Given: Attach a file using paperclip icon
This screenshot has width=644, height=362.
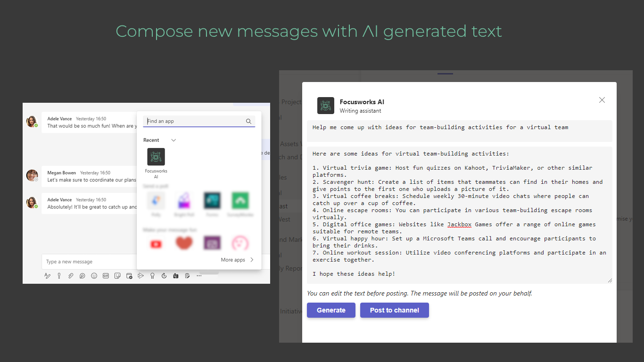Looking at the screenshot, I should 71,276.
